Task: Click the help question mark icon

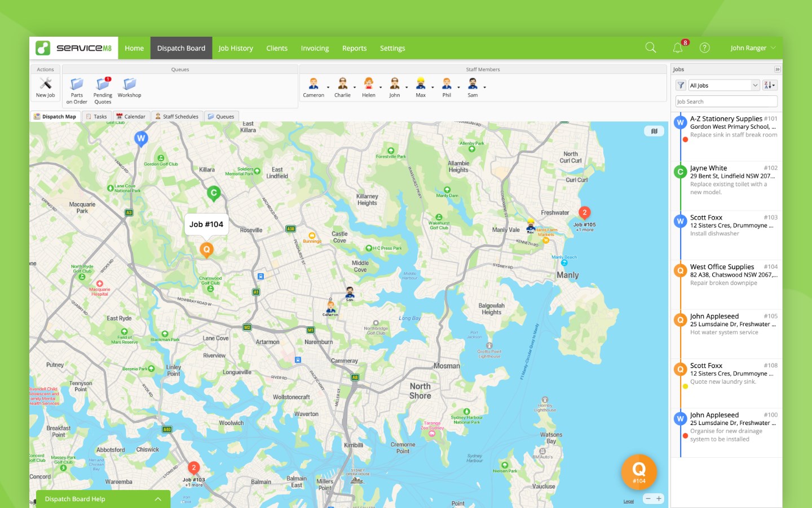Action: coord(705,48)
